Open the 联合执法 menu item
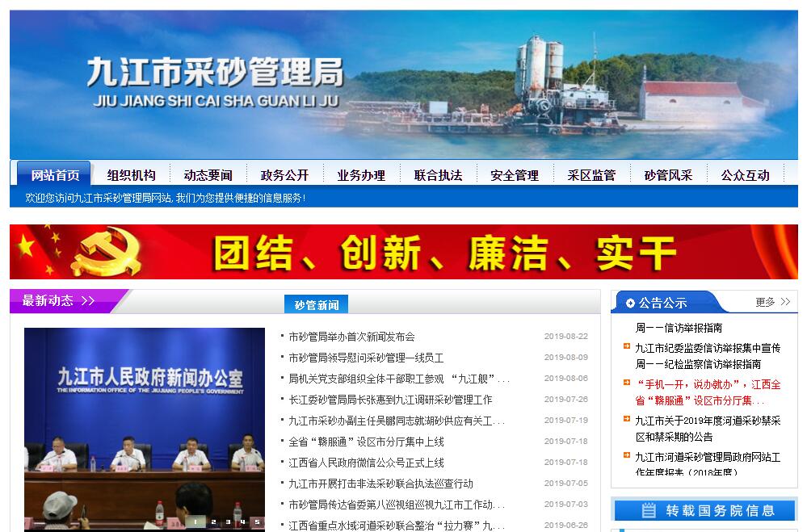This screenshot has height=532, width=807. tap(438, 175)
